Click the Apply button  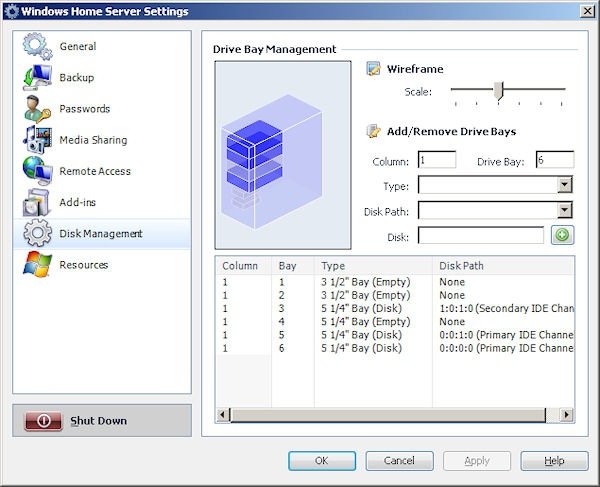click(477, 461)
